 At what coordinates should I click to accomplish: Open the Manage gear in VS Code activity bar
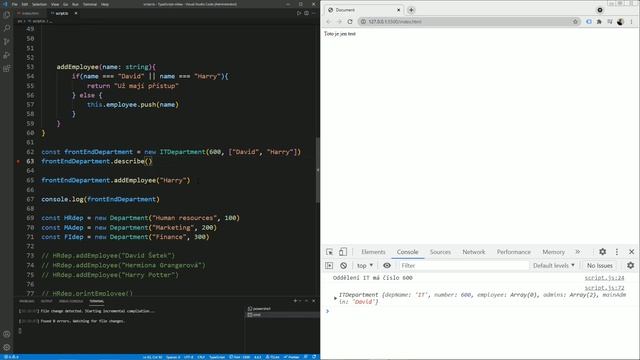7,347
